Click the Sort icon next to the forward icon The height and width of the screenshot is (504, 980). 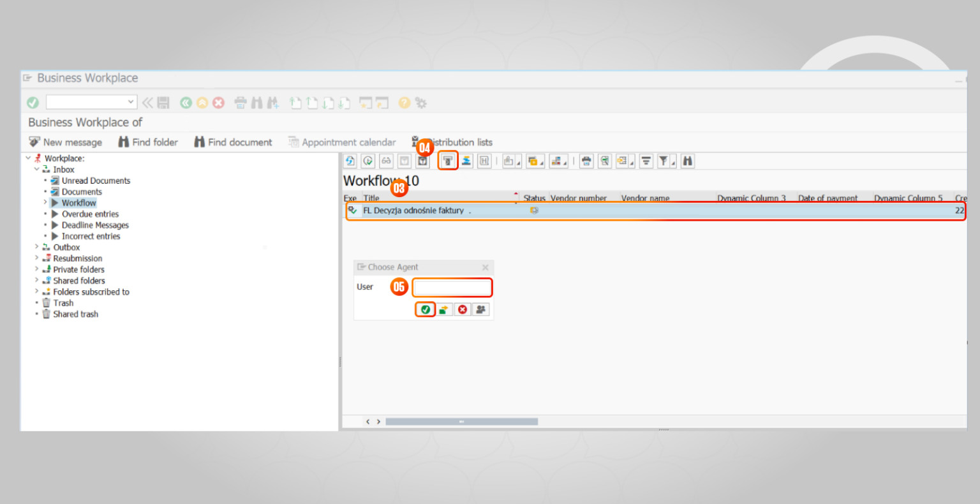pyautogui.click(x=466, y=161)
